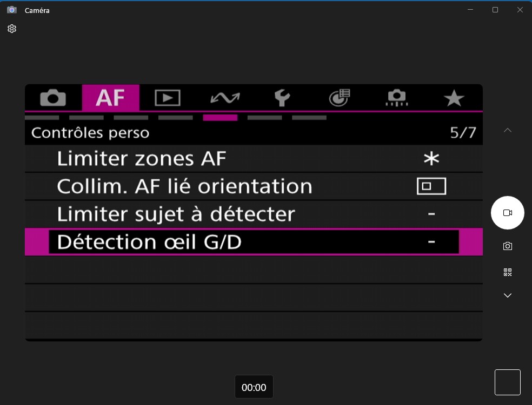Screen dimensions: 532x405
Task: Select the display level tab icon
Action: coord(340,98)
